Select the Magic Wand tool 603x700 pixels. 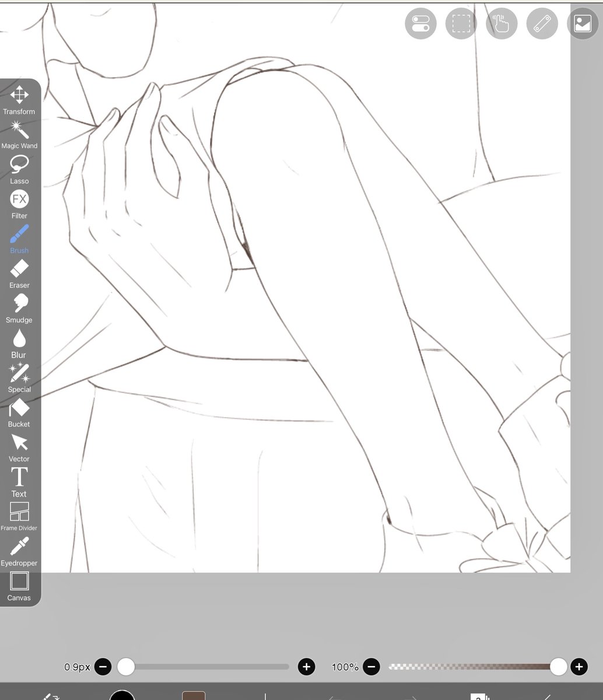[x=19, y=135]
